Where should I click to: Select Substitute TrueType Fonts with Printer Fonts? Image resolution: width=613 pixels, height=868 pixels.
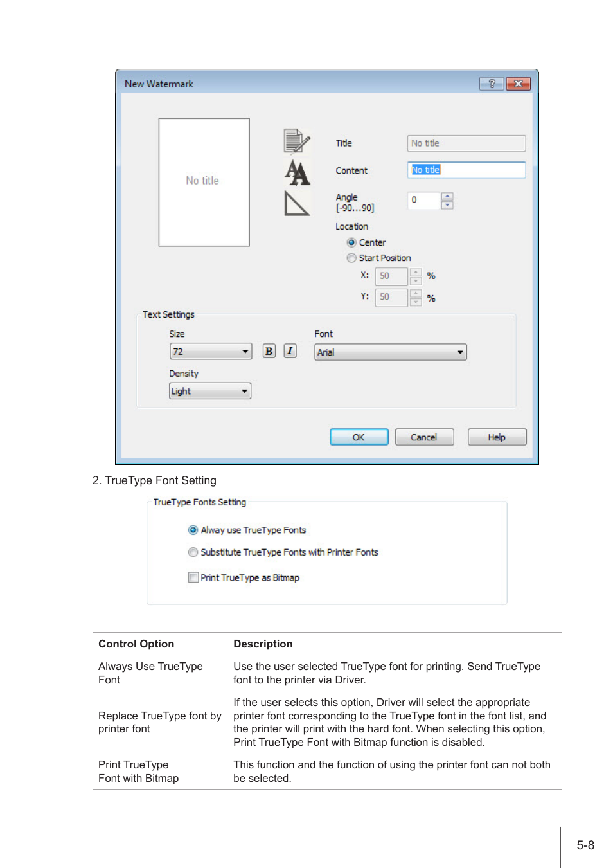(x=193, y=552)
